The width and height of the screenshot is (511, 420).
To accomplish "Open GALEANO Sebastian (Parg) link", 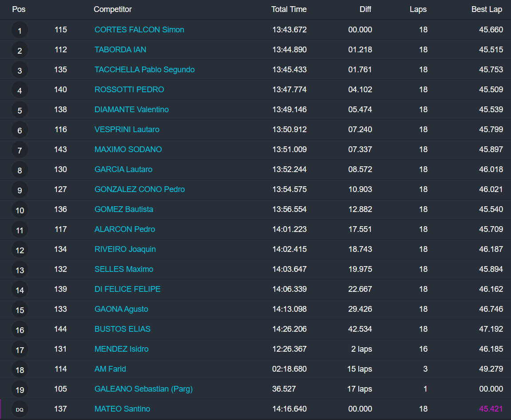I will [143, 389].
